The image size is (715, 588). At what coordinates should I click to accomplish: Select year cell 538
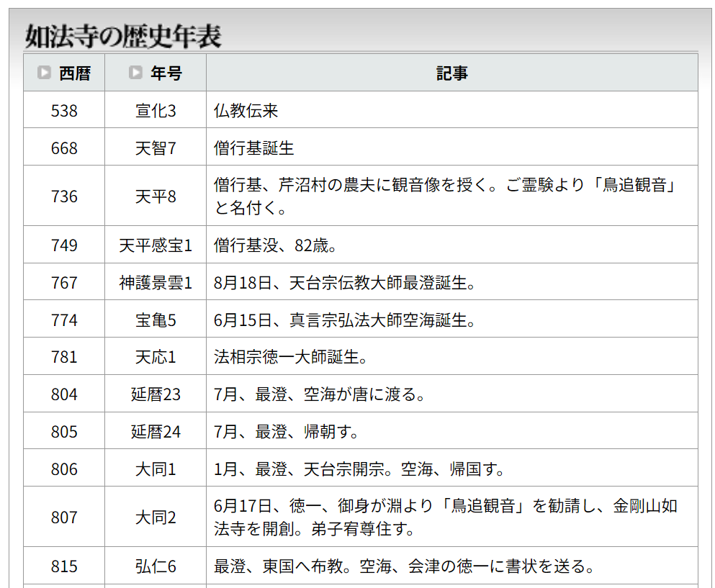(64, 110)
